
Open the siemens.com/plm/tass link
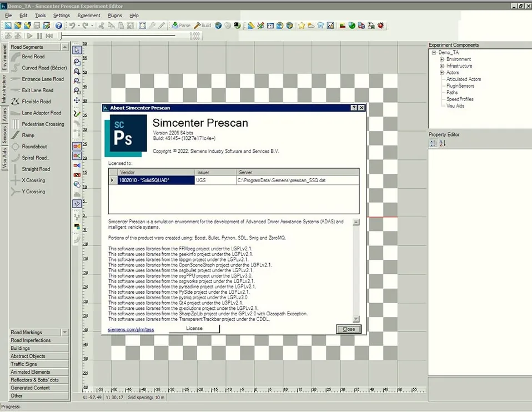click(131, 329)
